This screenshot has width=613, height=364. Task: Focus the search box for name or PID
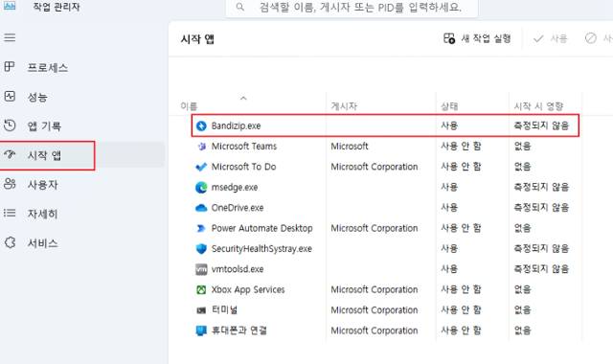352,8
